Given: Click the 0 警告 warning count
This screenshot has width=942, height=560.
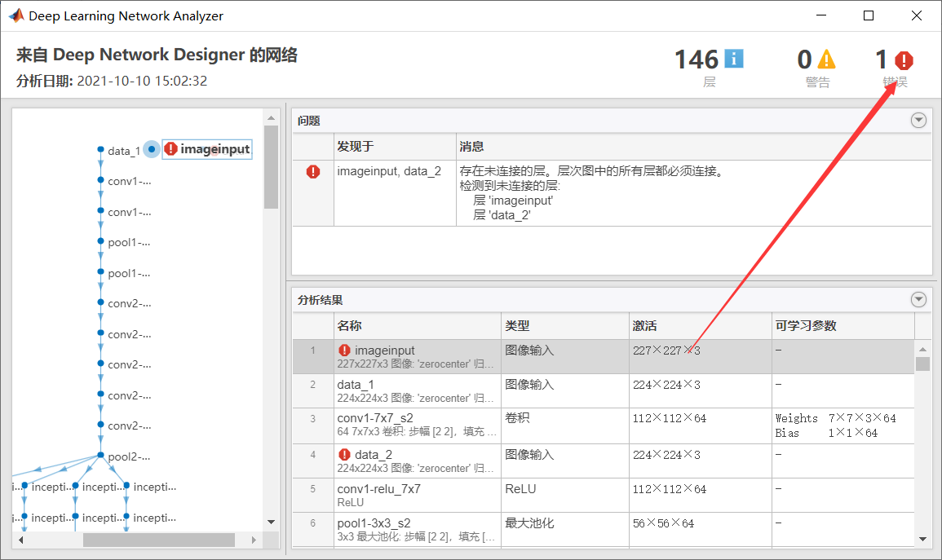Looking at the screenshot, I should pos(816,67).
